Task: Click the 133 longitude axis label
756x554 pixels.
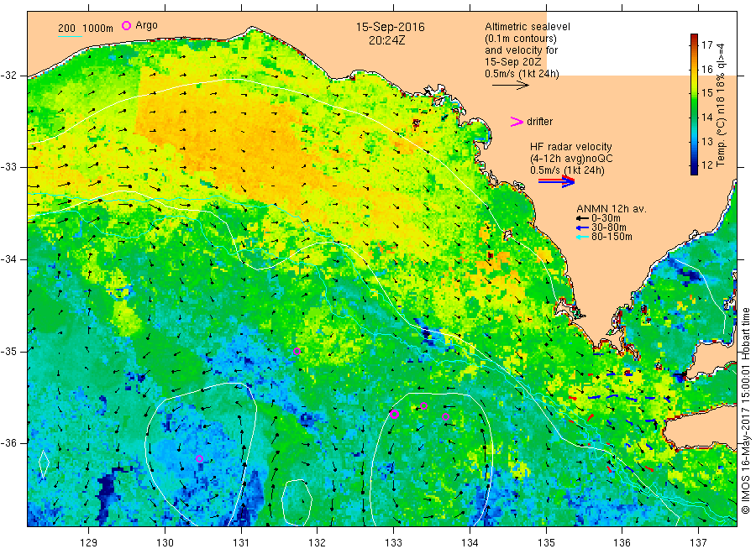Action: coord(393,543)
